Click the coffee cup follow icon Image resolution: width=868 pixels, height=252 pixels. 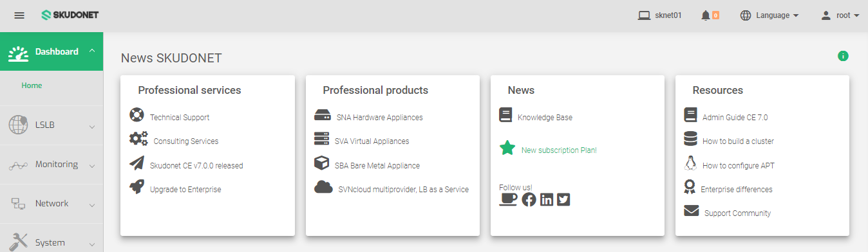(x=508, y=199)
